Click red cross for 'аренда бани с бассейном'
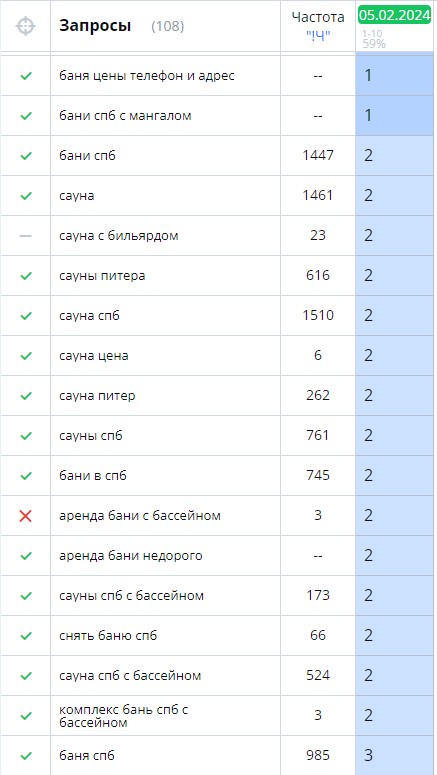The image size is (437, 775). (x=26, y=516)
